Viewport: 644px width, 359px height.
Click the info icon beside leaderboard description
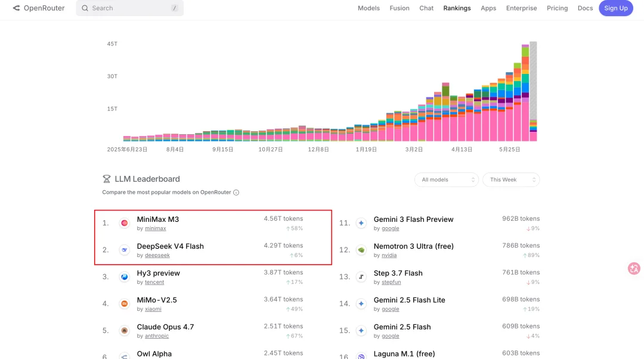coord(236,192)
